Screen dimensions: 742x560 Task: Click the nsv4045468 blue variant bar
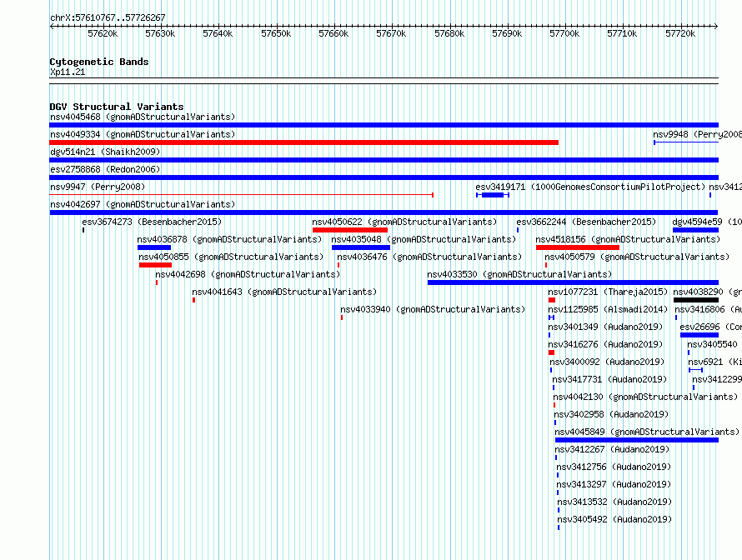tap(384, 125)
